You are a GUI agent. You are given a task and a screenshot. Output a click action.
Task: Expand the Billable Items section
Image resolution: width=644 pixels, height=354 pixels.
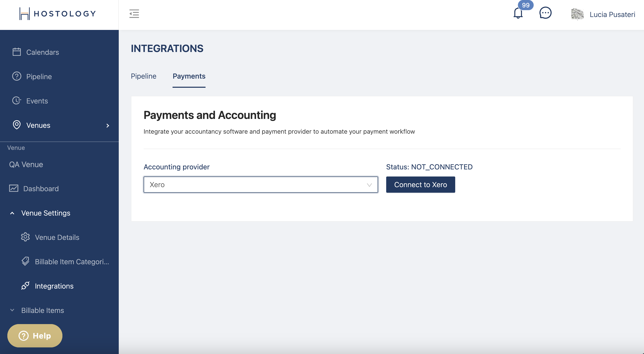[x=12, y=310]
